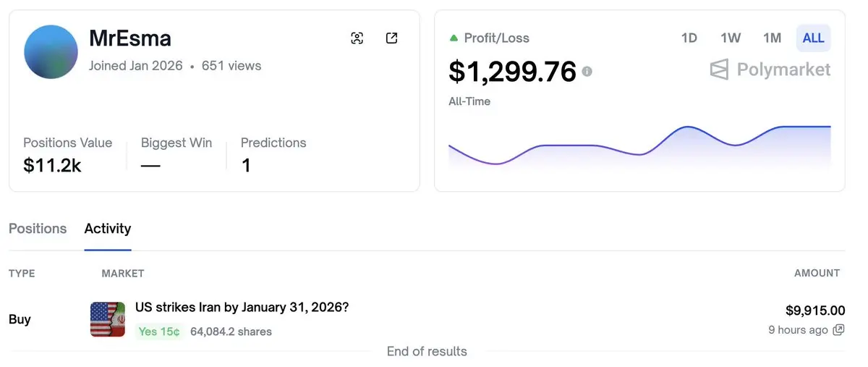This screenshot has width=868, height=367.
Task: Click the US–Iran flag market thumbnail
Action: coord(108,319)
